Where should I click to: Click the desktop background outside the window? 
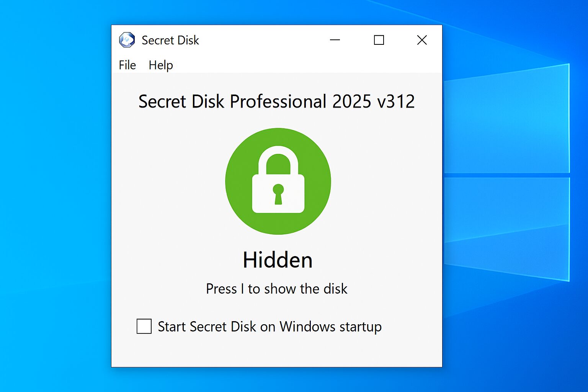(x=54, y=191)
